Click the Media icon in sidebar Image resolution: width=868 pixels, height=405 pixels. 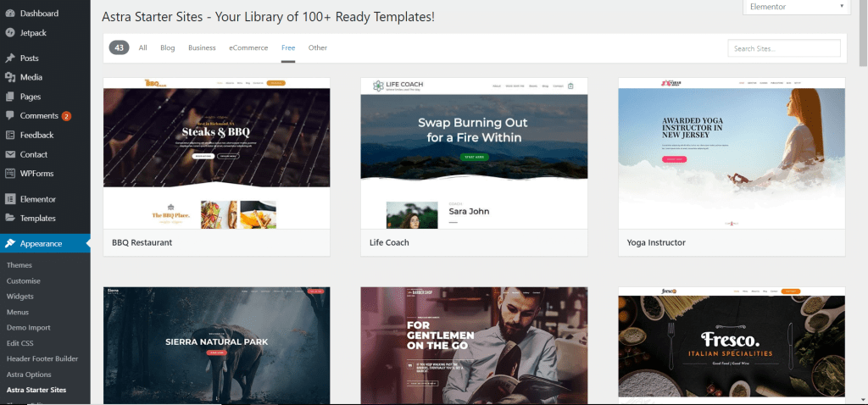[x=10, y=77]
